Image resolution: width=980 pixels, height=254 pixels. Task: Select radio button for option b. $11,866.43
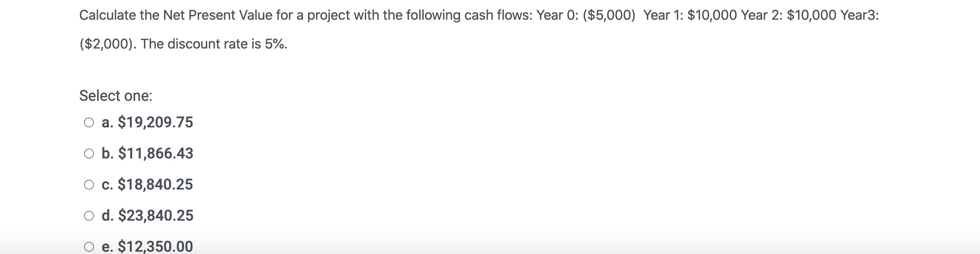click(x=90, y=153)
